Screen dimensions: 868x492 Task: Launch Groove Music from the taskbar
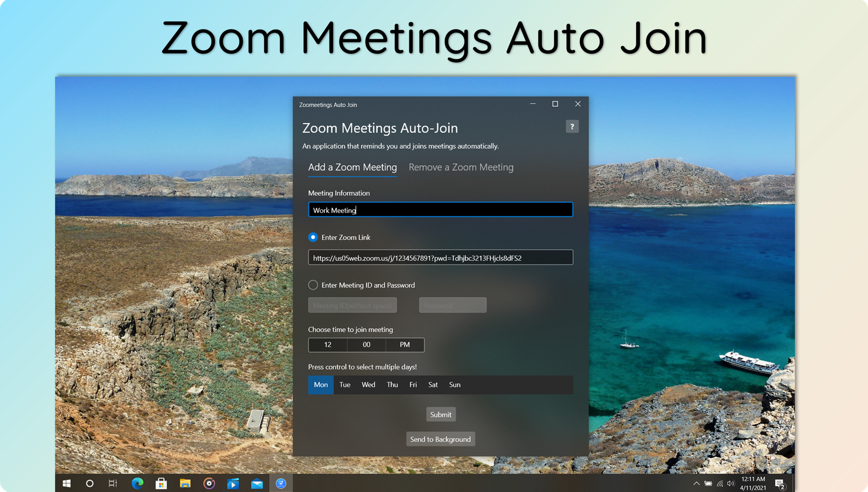[x=209, y=483]
